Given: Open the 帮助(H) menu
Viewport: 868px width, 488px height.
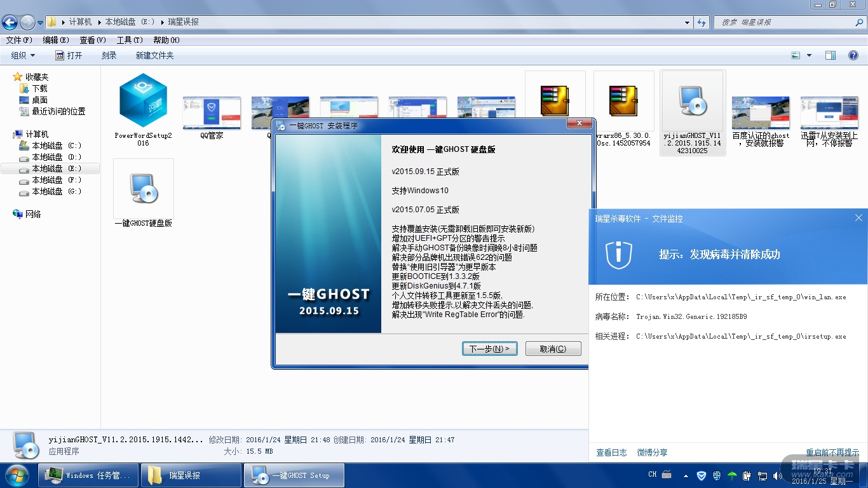Looking at the screenshot, I should point(166,40).
